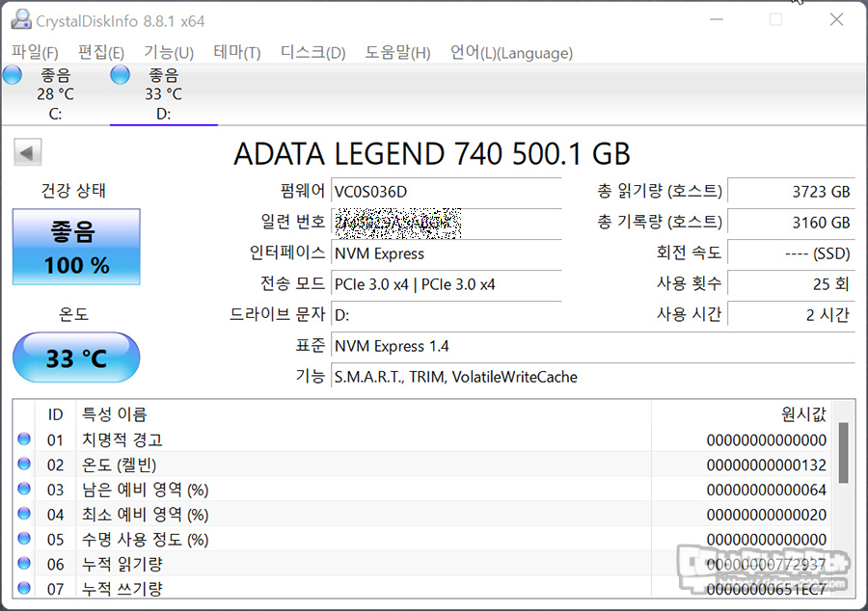
Task: Open the 테마(T) menu
Action: pos(237,53)
